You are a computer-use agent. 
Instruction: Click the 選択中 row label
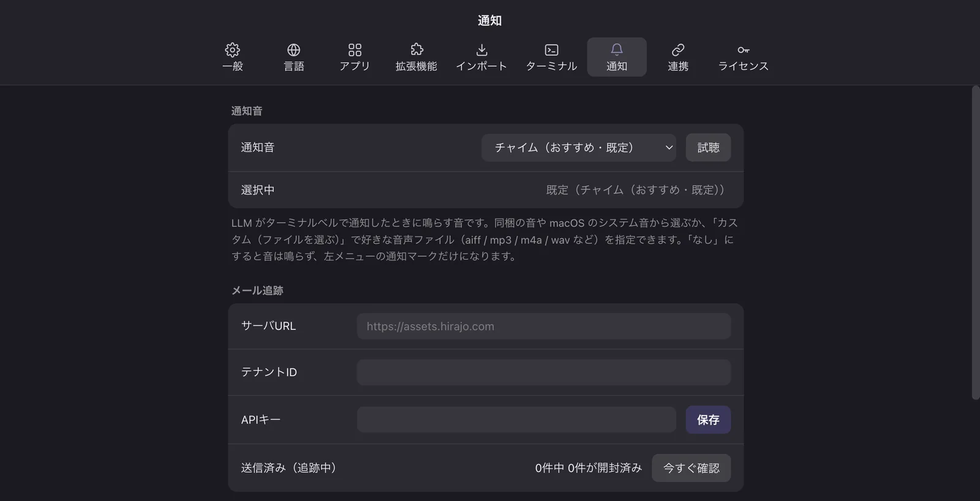click(258, 190)
